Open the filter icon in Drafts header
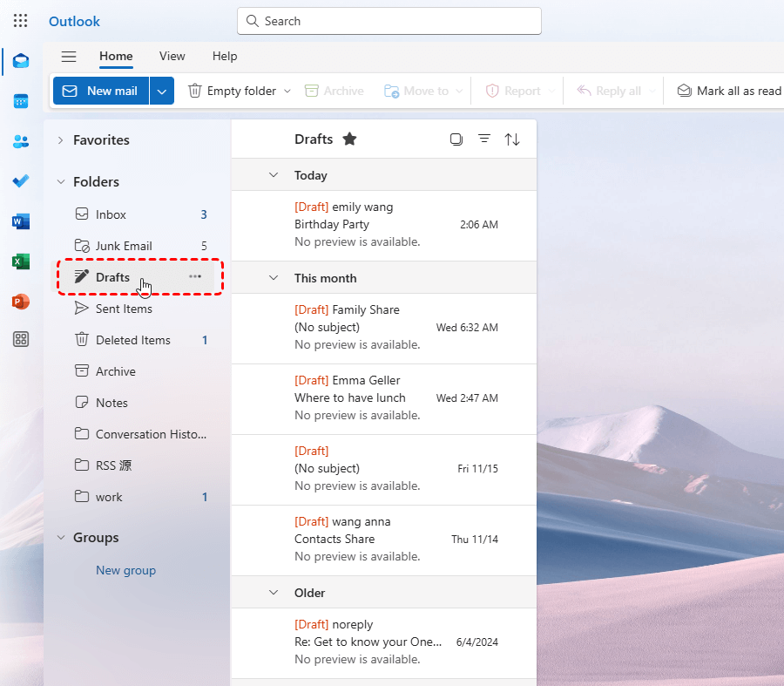Screen dimensions: 784x686 click(x=484, y=139)
